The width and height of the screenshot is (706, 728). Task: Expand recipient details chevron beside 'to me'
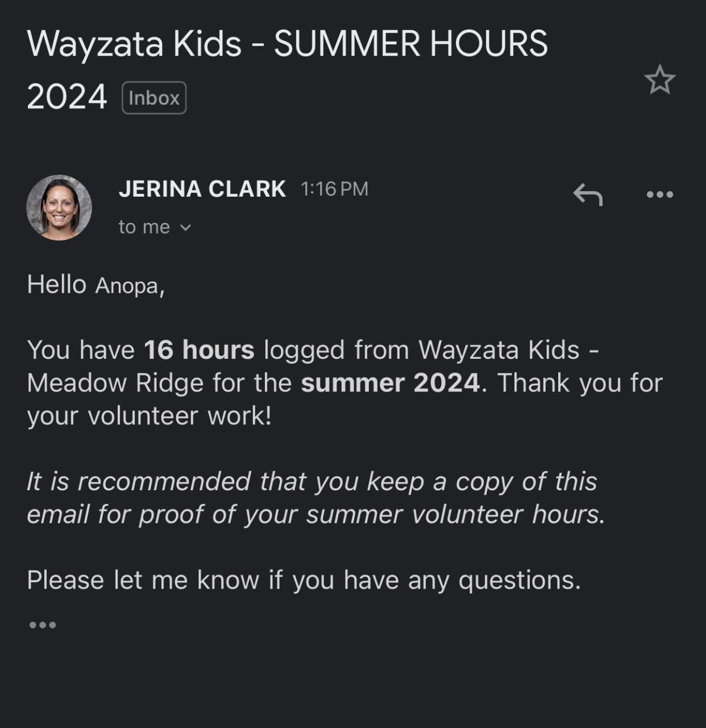185,227
